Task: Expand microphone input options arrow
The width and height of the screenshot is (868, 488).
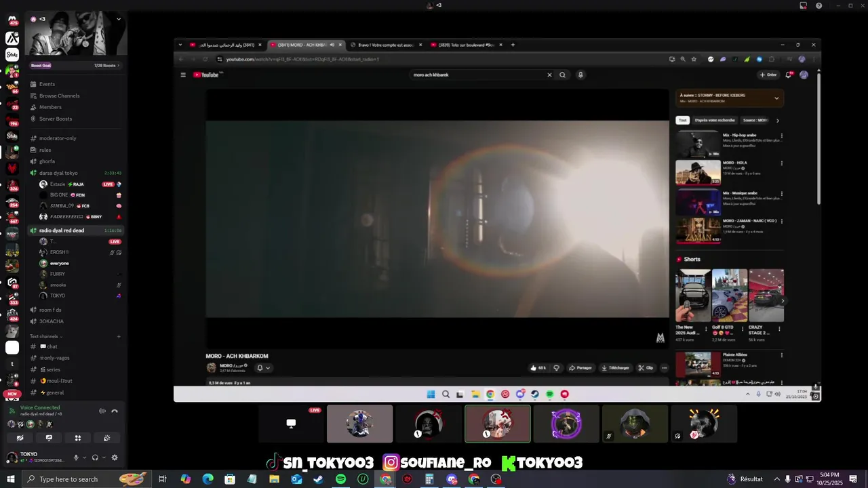Action: (x=84, y=457)
